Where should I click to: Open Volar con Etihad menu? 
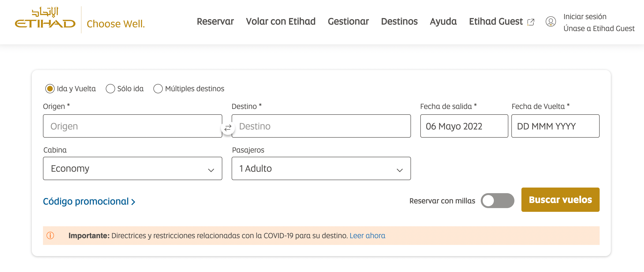coord(280,21)
